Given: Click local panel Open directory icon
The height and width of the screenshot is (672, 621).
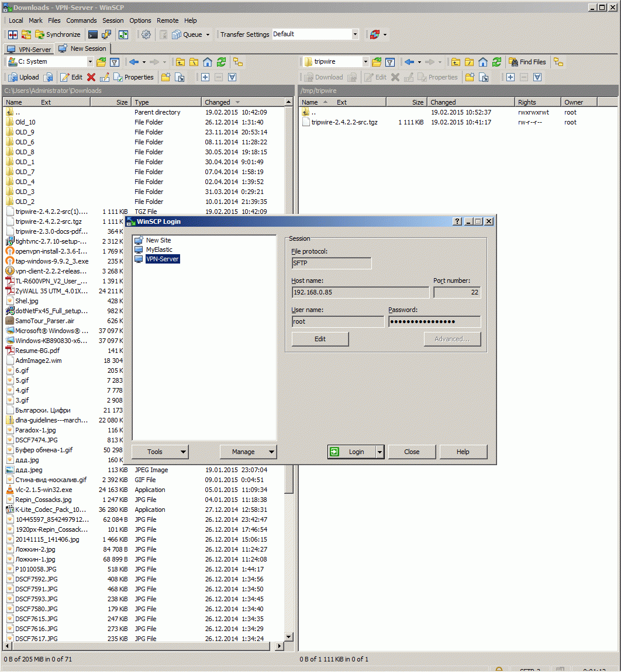Looking at the screenshot, I should [x=101, y=62].
